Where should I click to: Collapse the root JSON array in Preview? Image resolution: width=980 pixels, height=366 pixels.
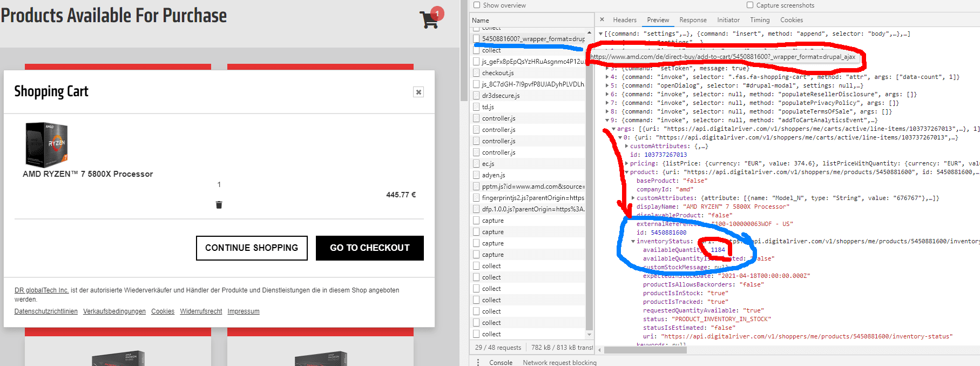[x=600, y=34]
